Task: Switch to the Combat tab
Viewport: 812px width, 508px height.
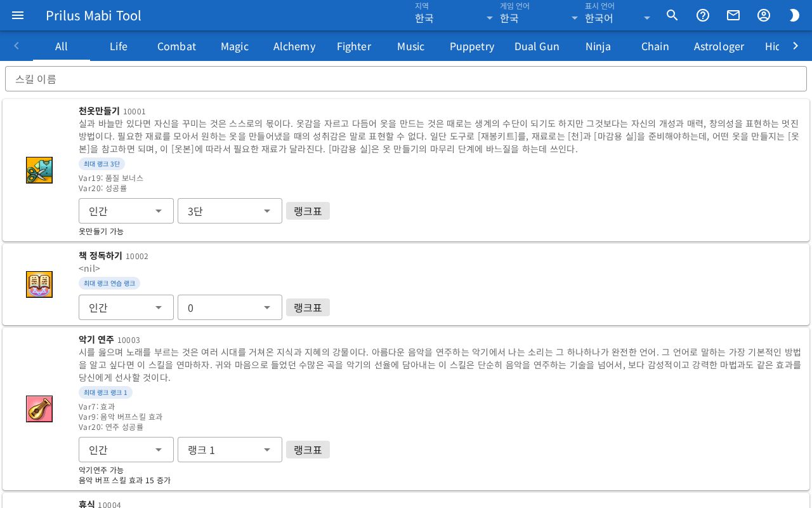Action: [x=176, y=46]
